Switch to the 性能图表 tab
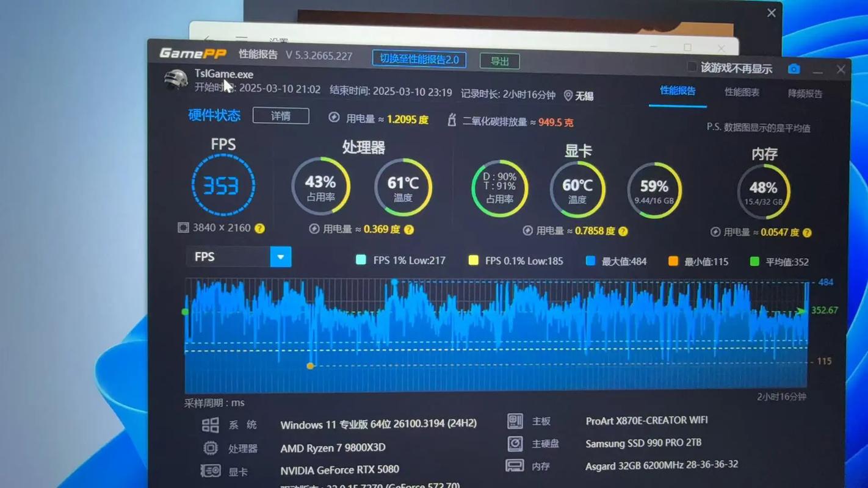This screenshot has height=488, width=868. 742,92
